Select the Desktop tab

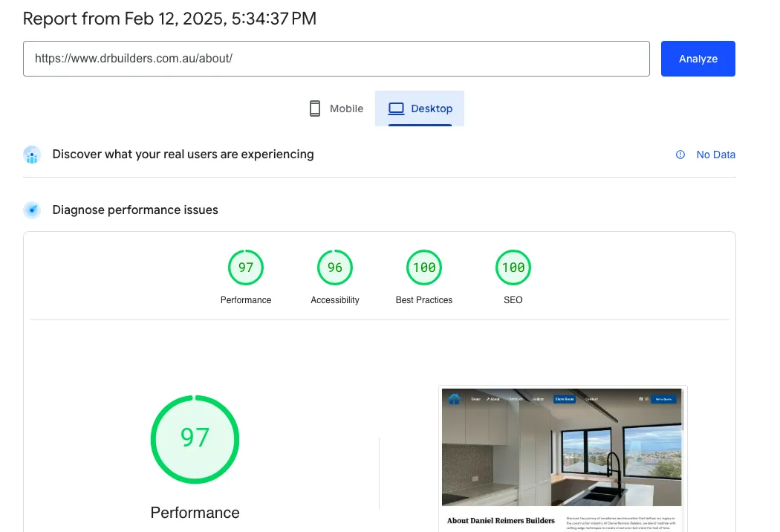point(420,108)
